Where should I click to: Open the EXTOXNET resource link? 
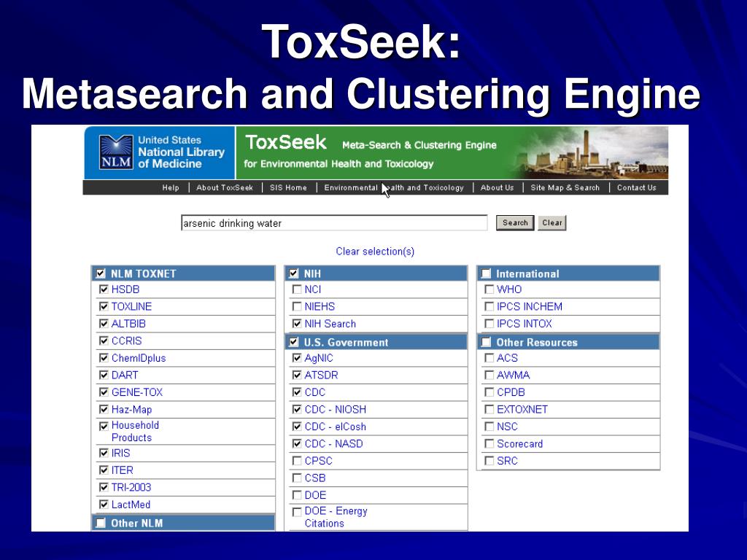[522, 410]
